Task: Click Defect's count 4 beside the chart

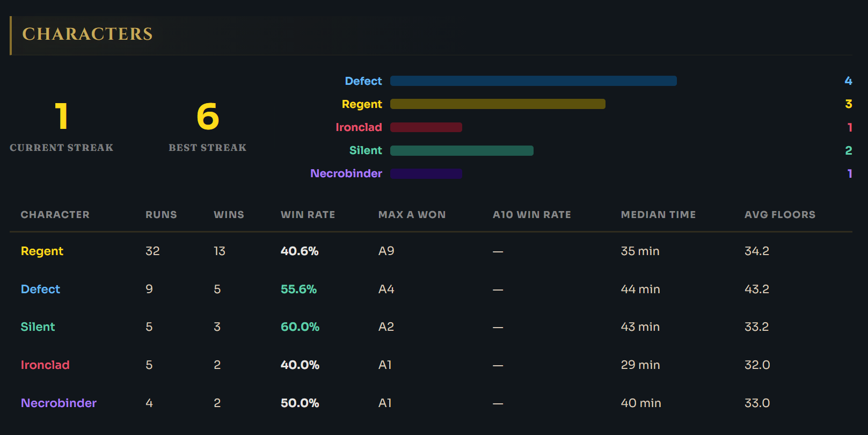Action: pos(848,81)
